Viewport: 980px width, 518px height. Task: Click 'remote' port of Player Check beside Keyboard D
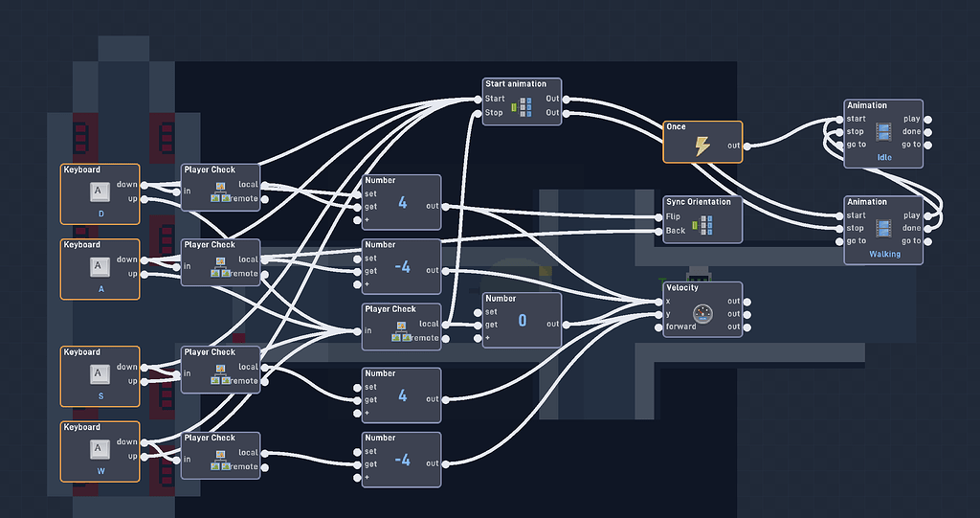pos(264,199)
